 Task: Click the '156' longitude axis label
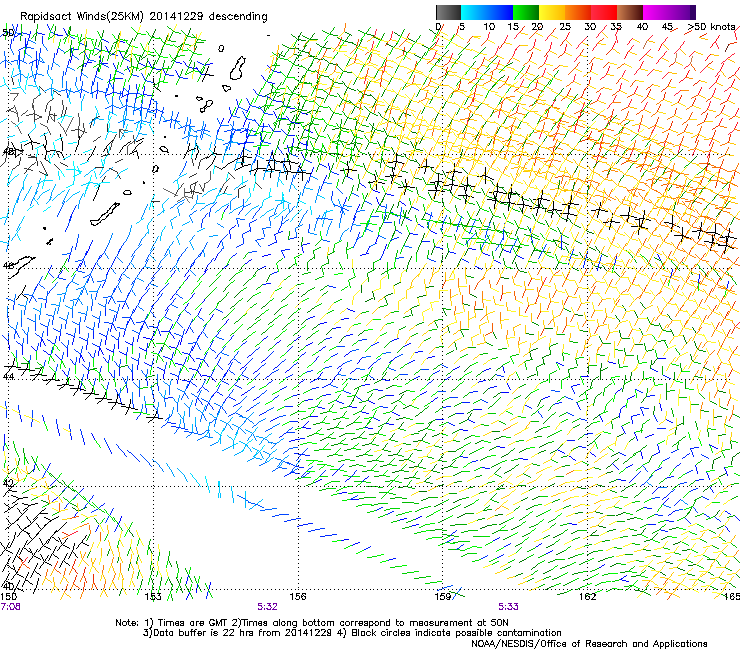point(298,596)
